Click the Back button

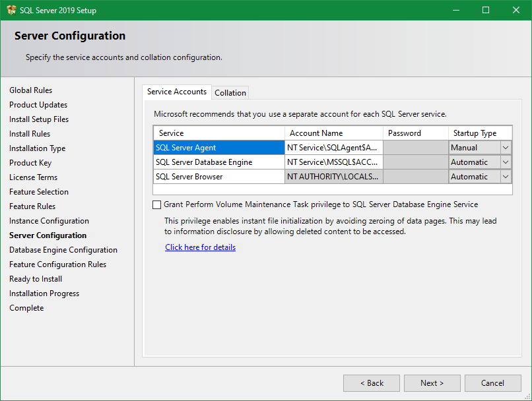tap(371, 383)
